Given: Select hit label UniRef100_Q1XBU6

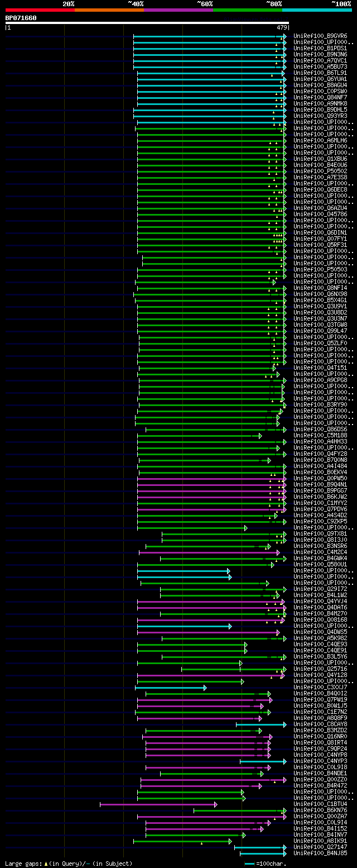Looking at the screenshot, I should (320, 159).
